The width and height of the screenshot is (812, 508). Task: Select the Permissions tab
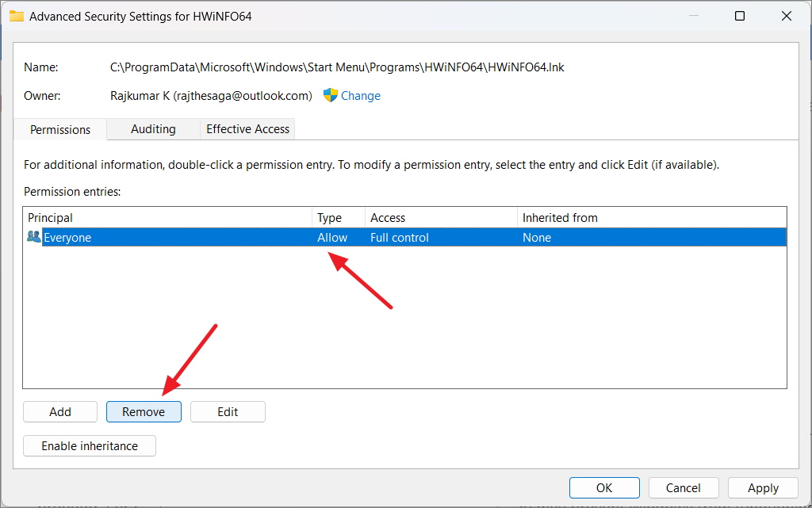click(59, 129)
